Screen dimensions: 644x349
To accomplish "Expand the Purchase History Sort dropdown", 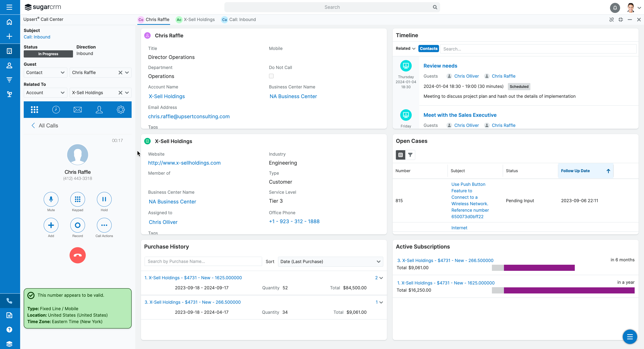I will 330,261.
